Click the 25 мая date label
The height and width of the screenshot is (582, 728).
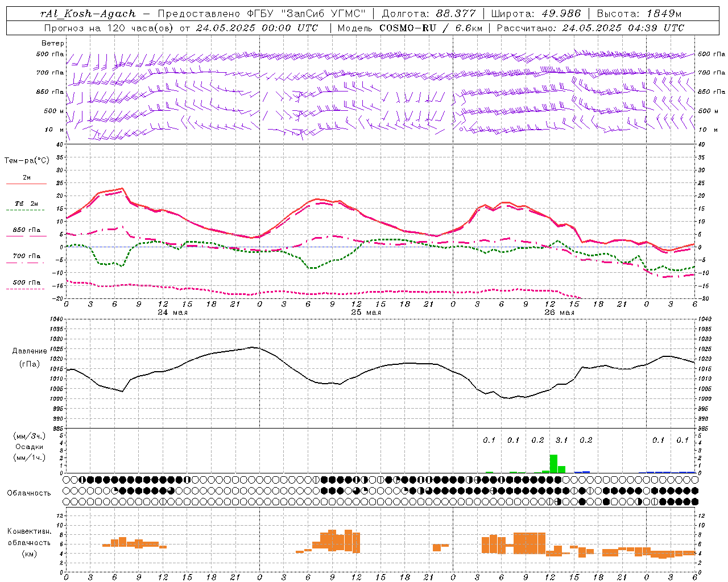coord(366,313)
